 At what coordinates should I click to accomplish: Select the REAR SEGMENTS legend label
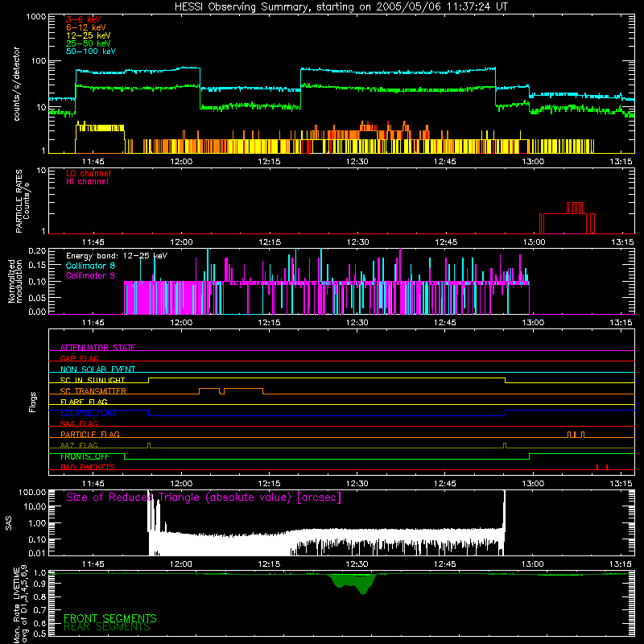(x=107, y=627)
